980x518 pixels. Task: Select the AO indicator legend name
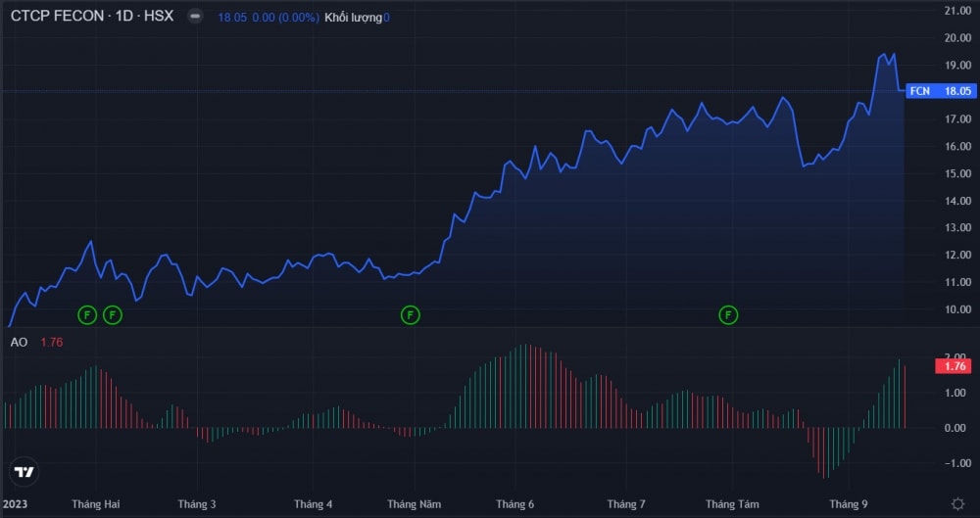click(x=20, y=343)
